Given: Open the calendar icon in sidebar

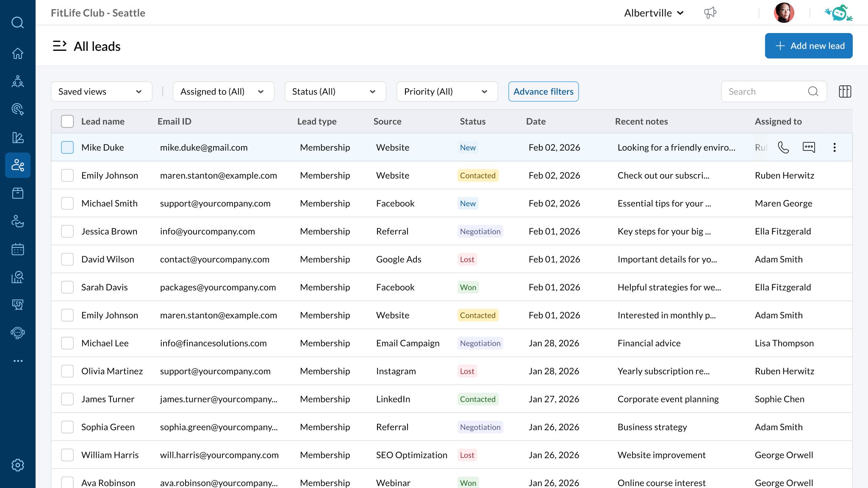Looking at the screenshot, I should (18, 249).
